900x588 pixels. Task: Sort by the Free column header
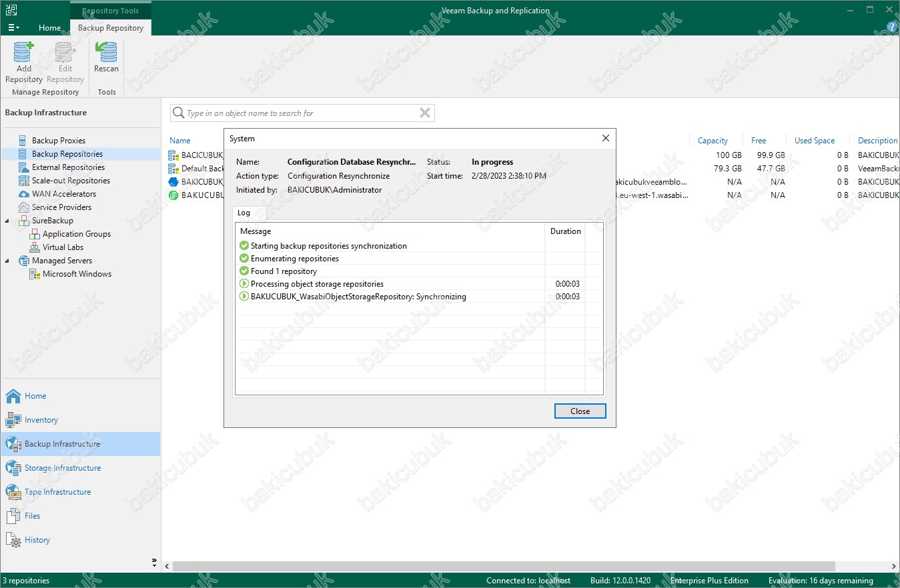759,141
